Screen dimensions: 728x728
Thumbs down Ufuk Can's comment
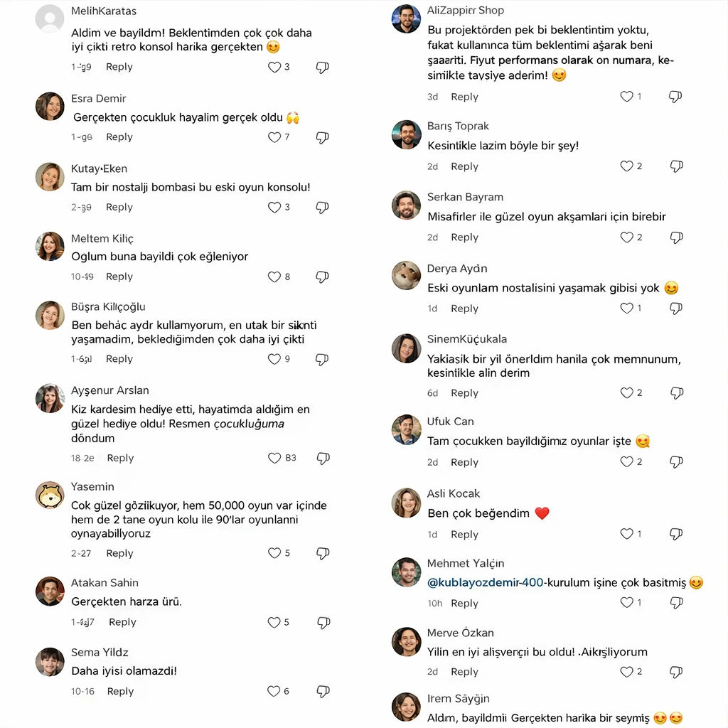(x=676, y=462)
